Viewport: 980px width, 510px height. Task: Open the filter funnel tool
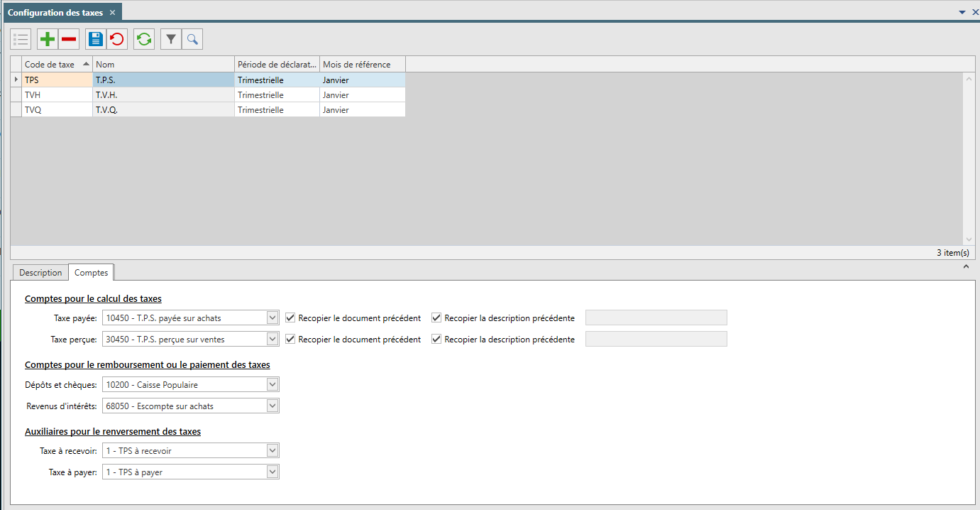[171, 39]
